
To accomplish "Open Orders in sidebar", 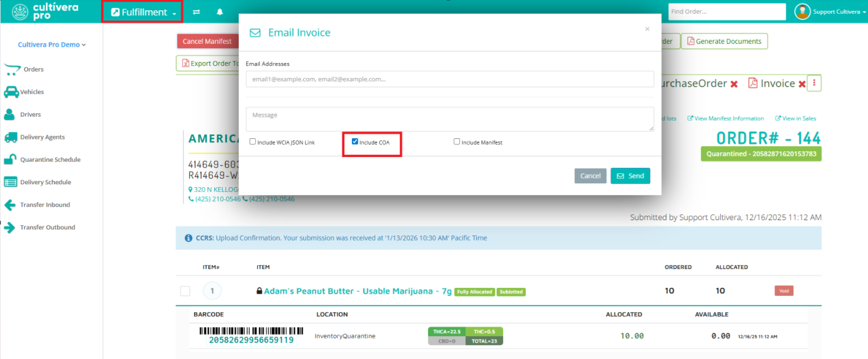I will point(34,69).
